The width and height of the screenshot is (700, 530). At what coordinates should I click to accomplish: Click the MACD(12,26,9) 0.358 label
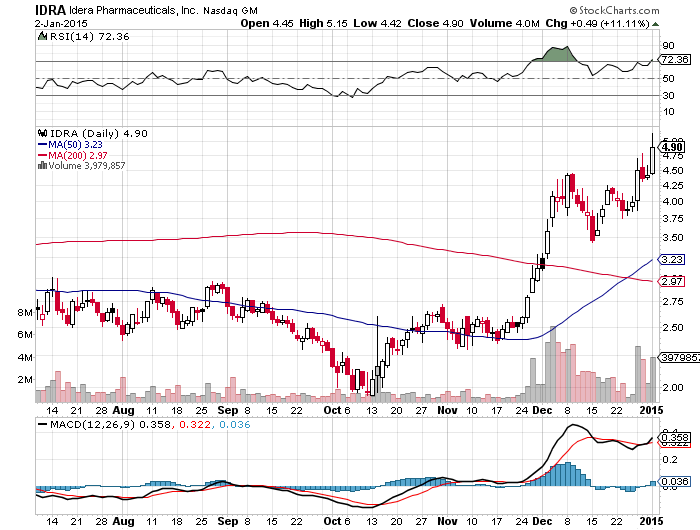[104, 424]
